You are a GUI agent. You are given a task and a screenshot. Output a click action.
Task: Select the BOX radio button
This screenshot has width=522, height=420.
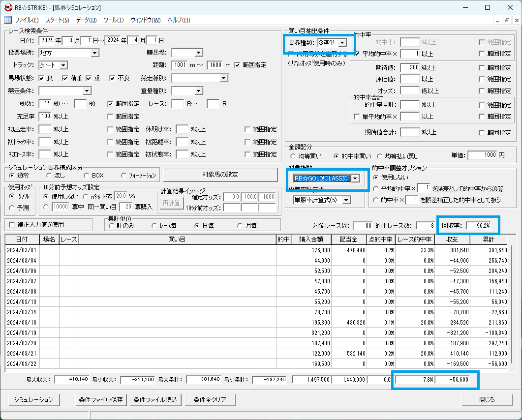[x=86, y=176]
